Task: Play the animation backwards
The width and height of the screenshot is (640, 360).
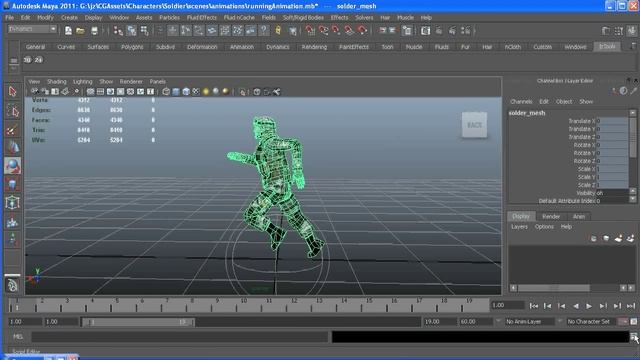Action: tap(576, 306)
